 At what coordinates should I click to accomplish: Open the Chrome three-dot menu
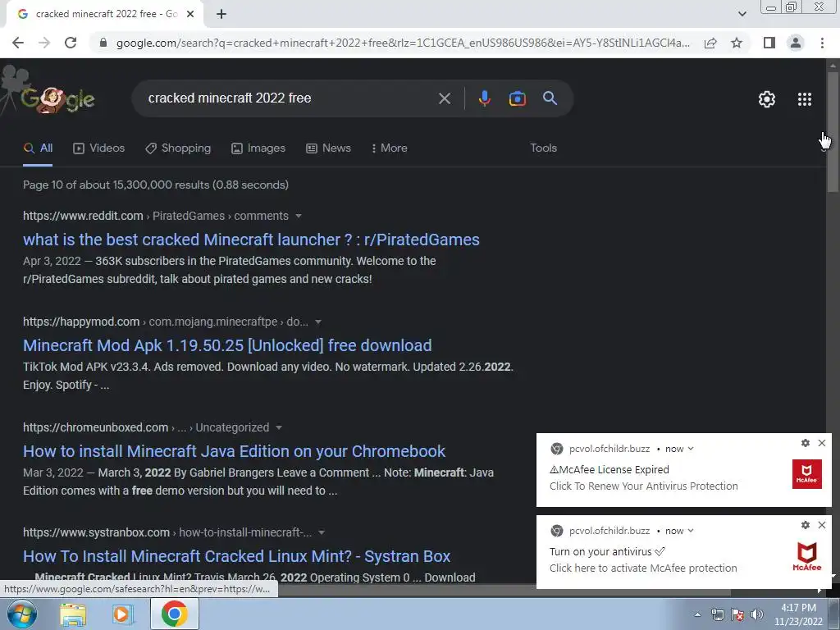[x=822, y=43]
